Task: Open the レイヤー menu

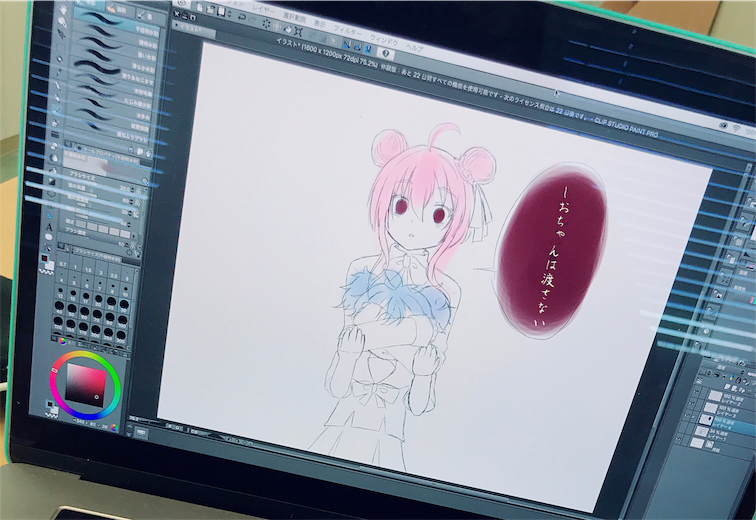Action: (x=263, y=10)
